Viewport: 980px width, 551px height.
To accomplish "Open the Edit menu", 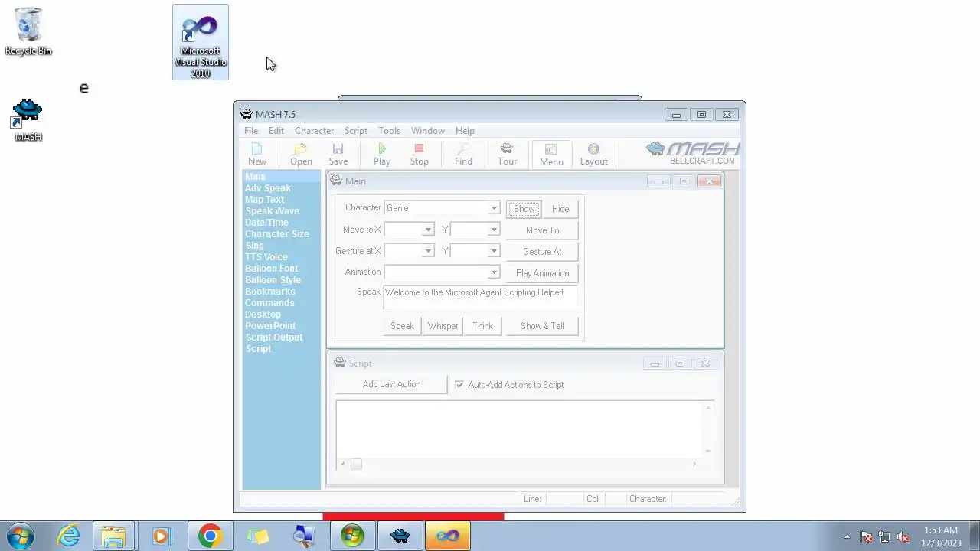I will (x=276, y=131).
